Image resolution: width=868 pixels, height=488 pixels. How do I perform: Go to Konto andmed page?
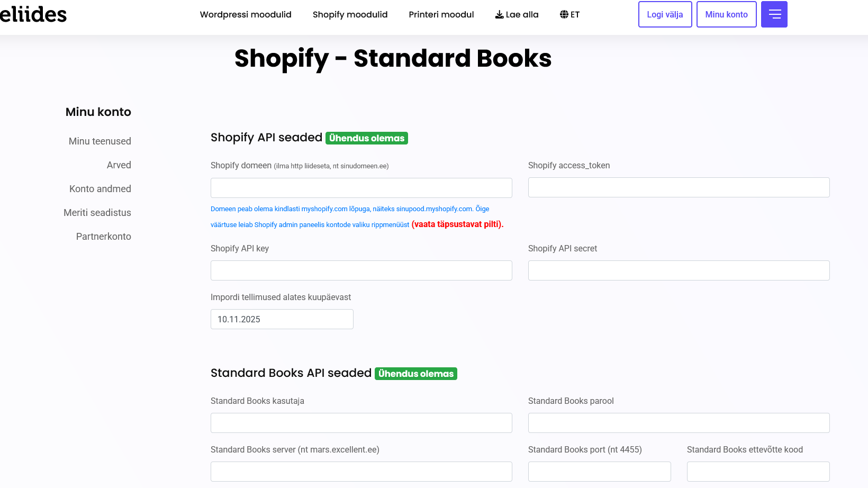pos(100,189)
